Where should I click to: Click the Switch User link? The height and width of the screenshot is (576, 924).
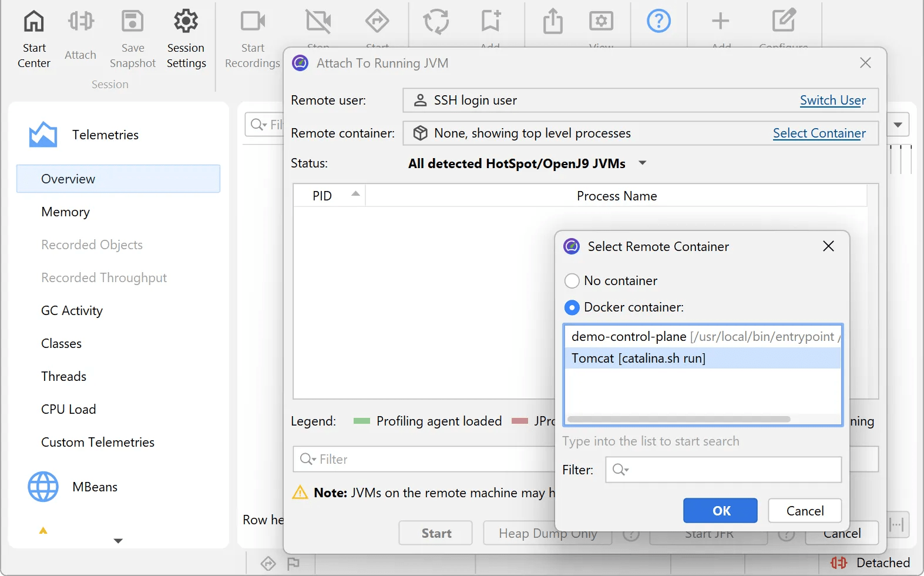832,101
